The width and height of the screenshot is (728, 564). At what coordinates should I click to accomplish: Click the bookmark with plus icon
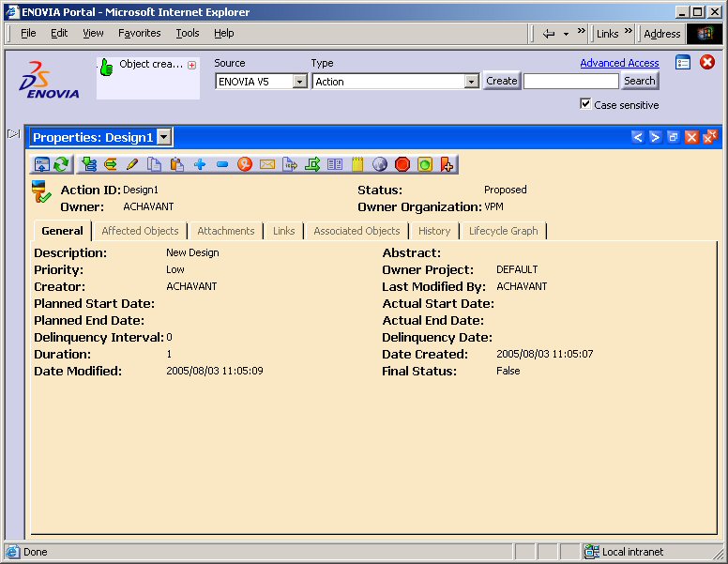[447, 164]
